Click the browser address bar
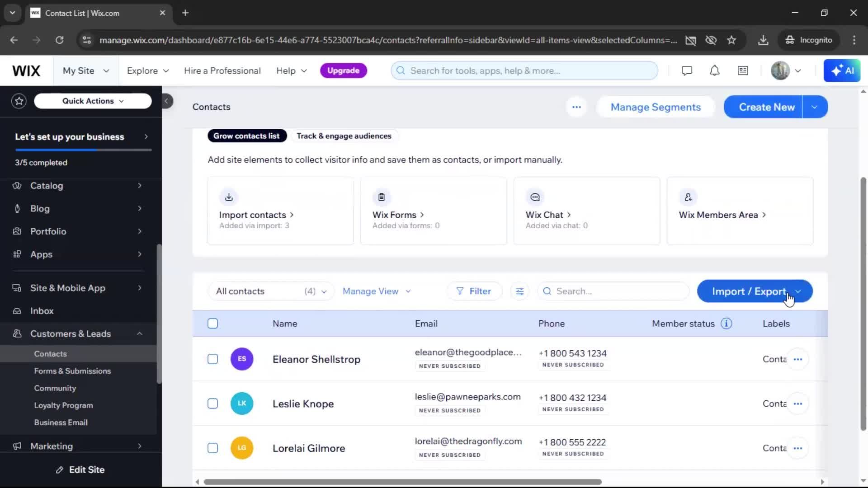The width and height of the screenshot is (868, 488). [x=388, y=40]
